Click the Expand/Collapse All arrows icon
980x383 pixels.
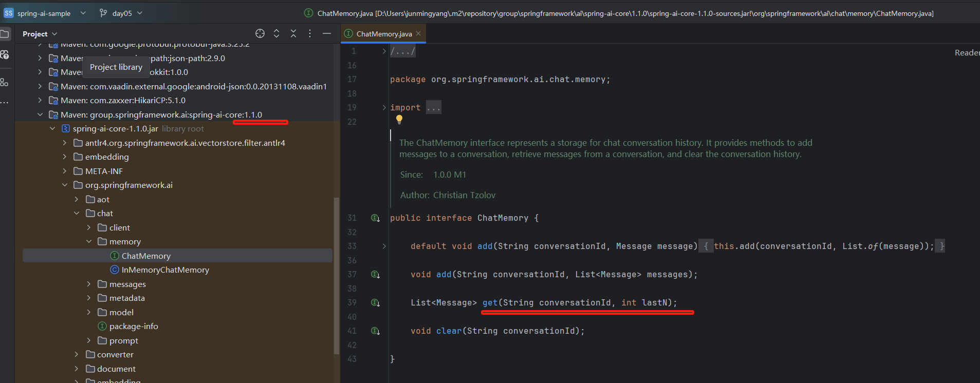(276, 33)
